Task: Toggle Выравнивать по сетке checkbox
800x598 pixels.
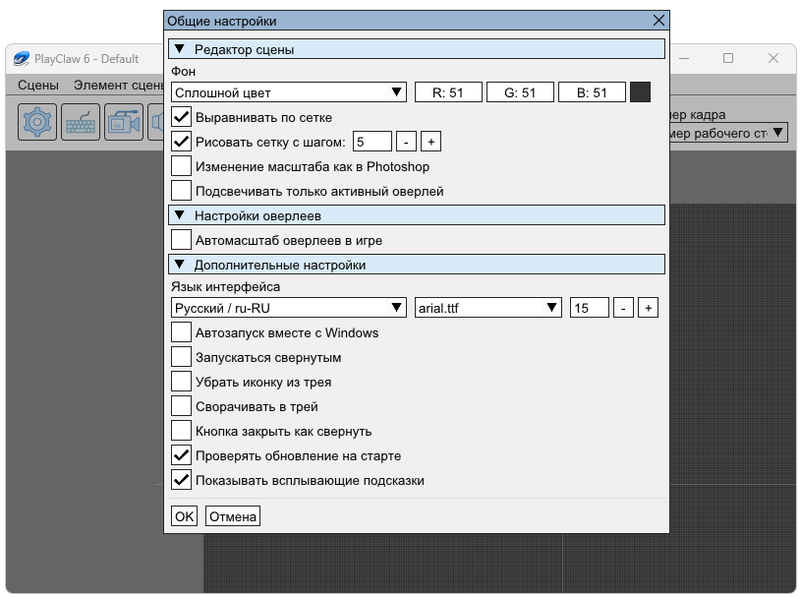Action: click(x=181, y=117)
